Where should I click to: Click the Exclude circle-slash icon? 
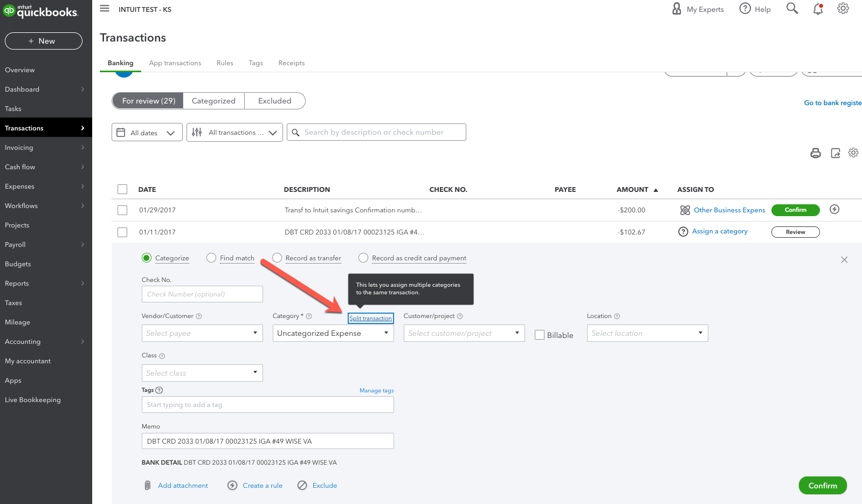tap(302, 486)
